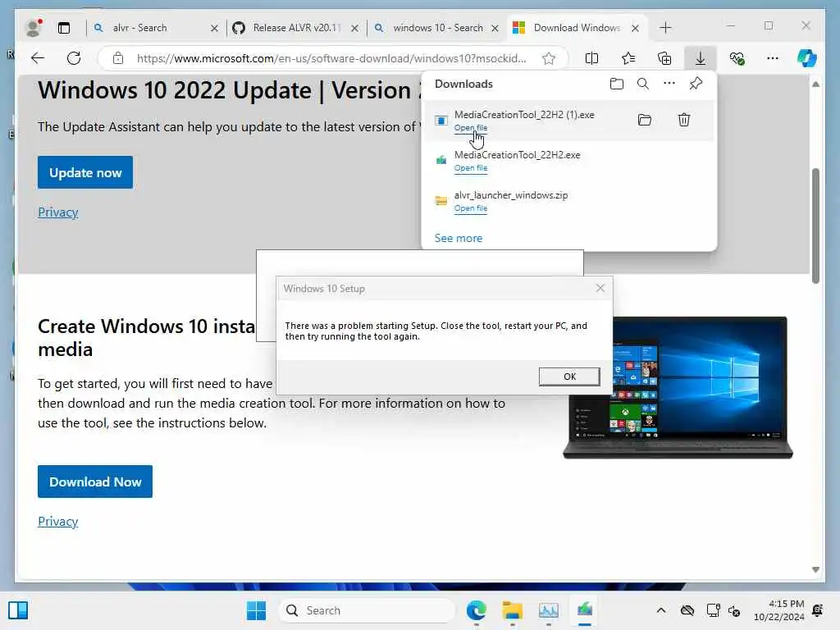Click the scrollbar down arrow
Image resolution: width=840 pixels, height=630 pixels.
(x=815, y=569)
